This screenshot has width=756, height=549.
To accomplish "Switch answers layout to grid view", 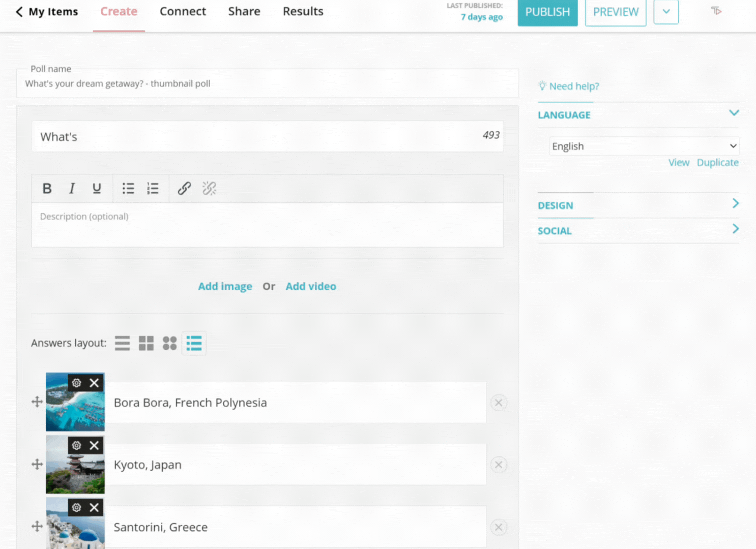I will coord(146,343).
